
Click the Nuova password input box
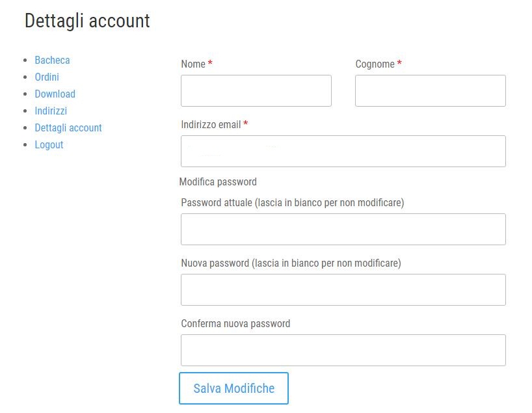click(343, 290)
